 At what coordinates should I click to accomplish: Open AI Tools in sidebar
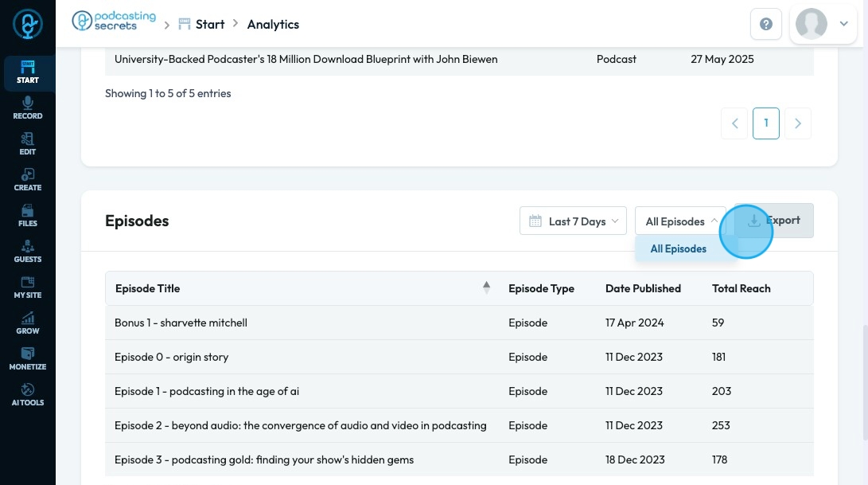[x=27, y=395]
